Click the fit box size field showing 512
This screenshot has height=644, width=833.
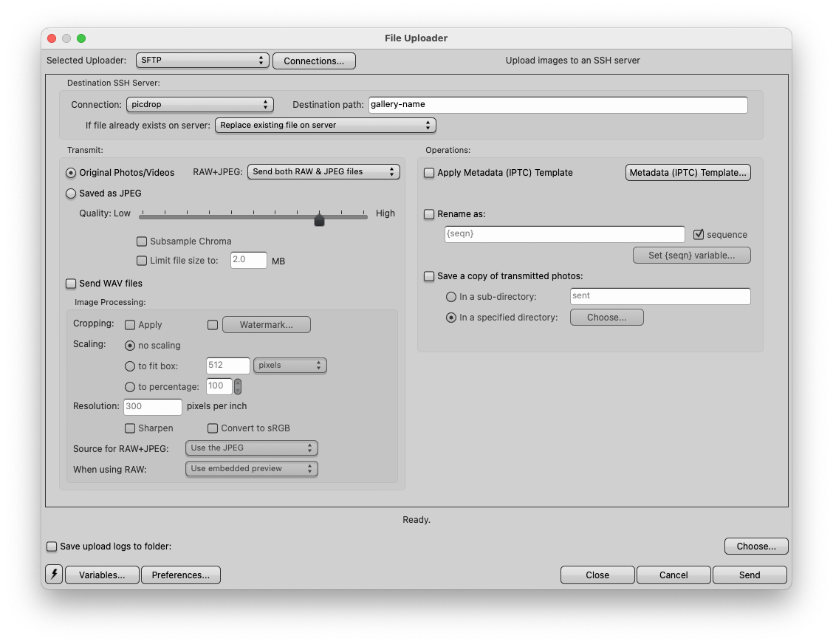(228, 365)
